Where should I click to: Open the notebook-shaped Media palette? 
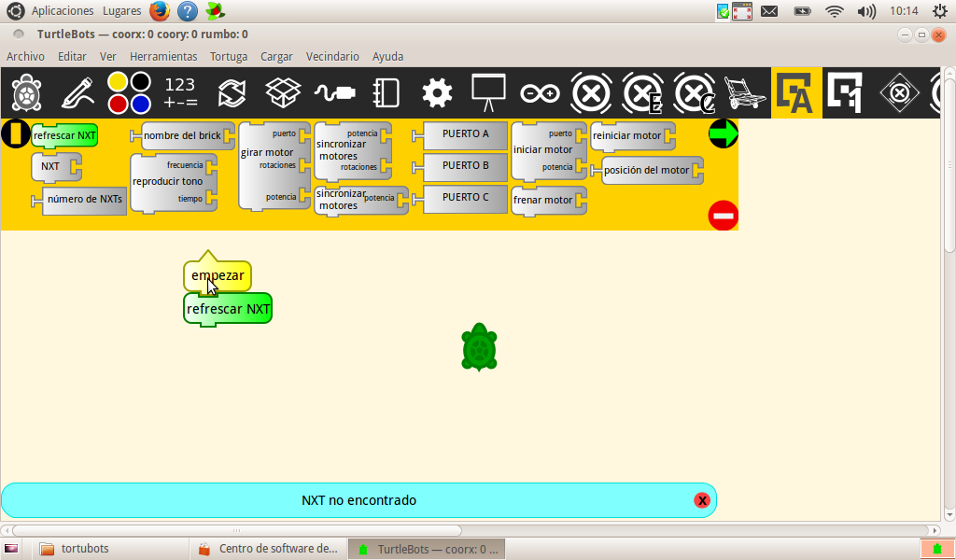(386, 93)
